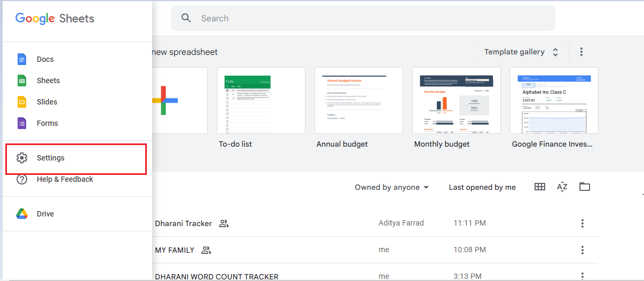The image size is (644, 281).
Task: Open the Owned by anyone dropdown
Action: 392,187
